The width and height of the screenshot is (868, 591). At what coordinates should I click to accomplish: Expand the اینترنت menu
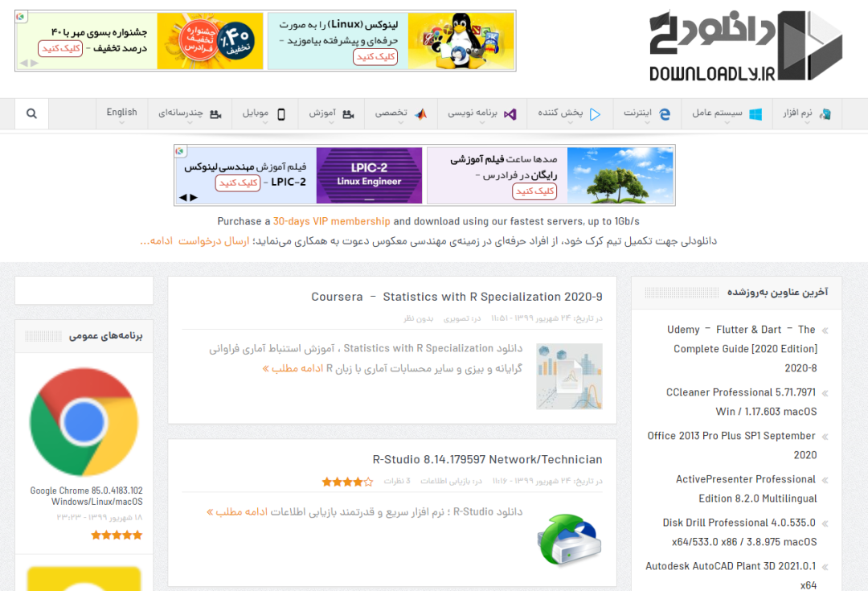(x=647, y=113)
